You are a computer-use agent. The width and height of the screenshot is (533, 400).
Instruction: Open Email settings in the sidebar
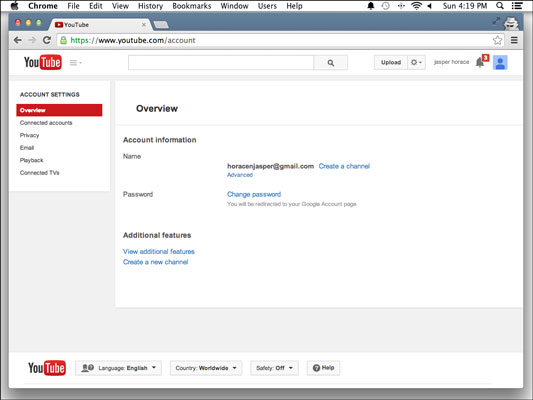[27, 148]
